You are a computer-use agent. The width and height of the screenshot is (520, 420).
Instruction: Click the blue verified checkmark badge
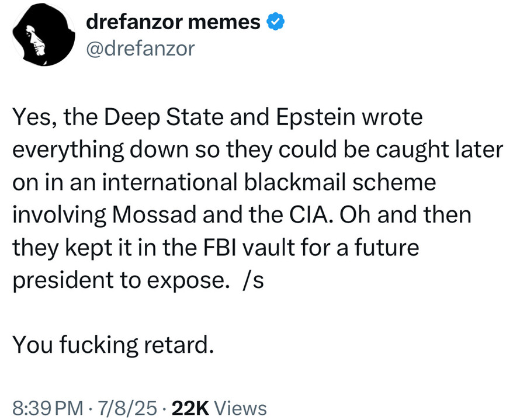click(x=276, y=23)
